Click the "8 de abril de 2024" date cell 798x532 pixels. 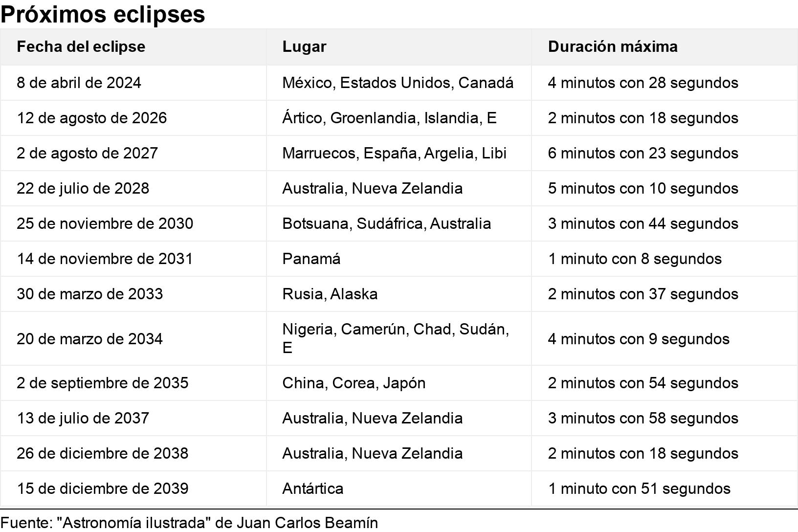(x=79, y=83)
